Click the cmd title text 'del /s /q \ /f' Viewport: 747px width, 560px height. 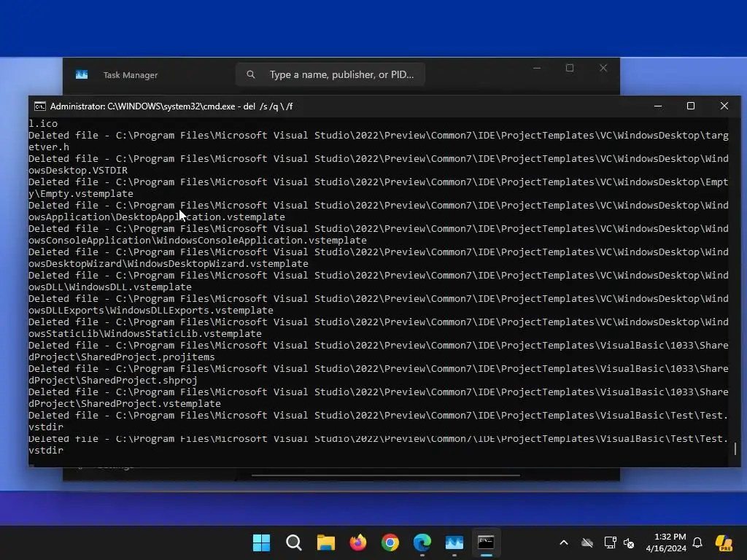268,106
